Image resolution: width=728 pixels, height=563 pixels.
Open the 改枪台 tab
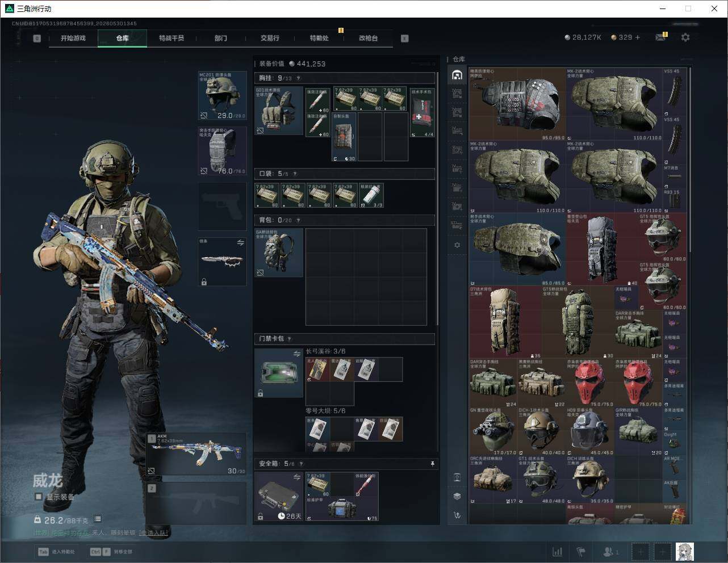click(x=368, y=38)
